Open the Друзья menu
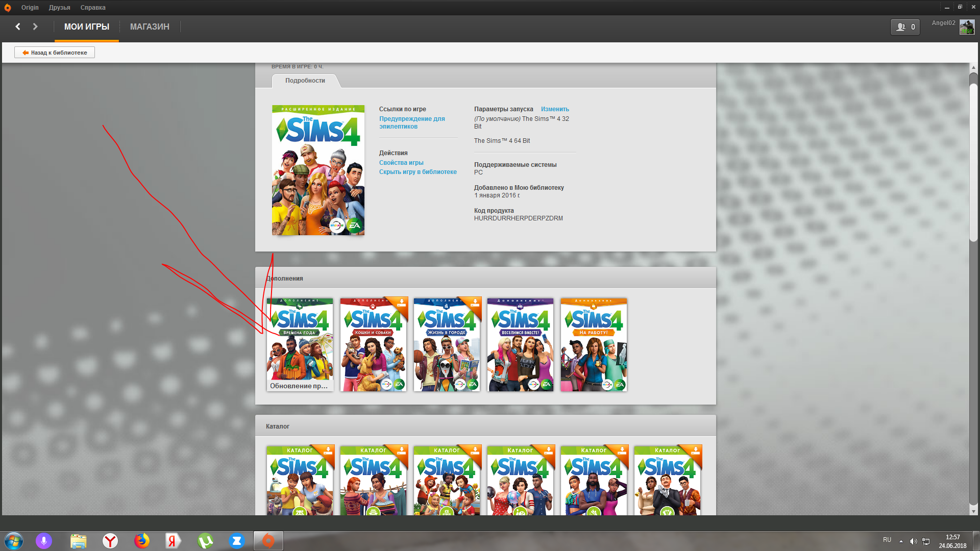 59,8
